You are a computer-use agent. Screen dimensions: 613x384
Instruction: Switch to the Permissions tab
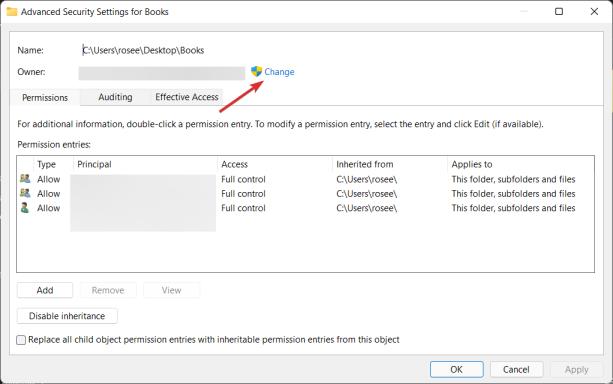45,97
